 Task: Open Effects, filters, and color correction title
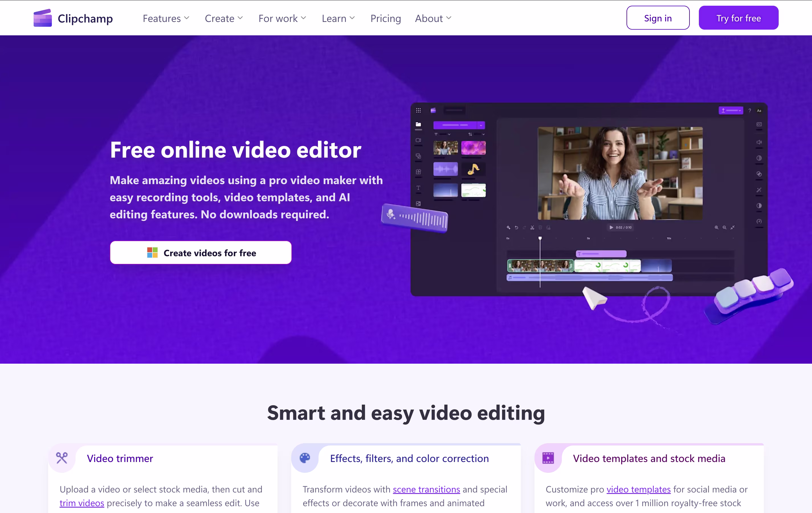[x=409, y=458]
